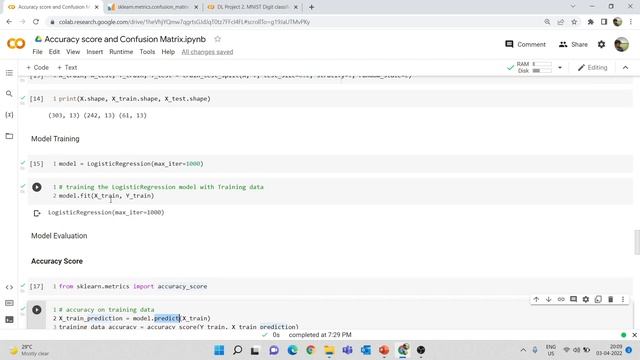Click the browser address bar URL
The image size is (640, 360).
pos(184,22)
